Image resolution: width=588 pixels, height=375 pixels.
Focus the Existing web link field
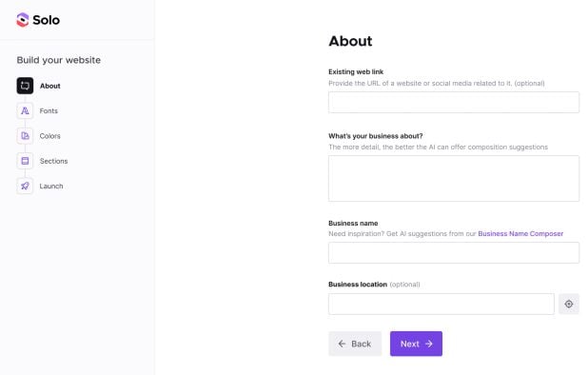click(454, 103)
